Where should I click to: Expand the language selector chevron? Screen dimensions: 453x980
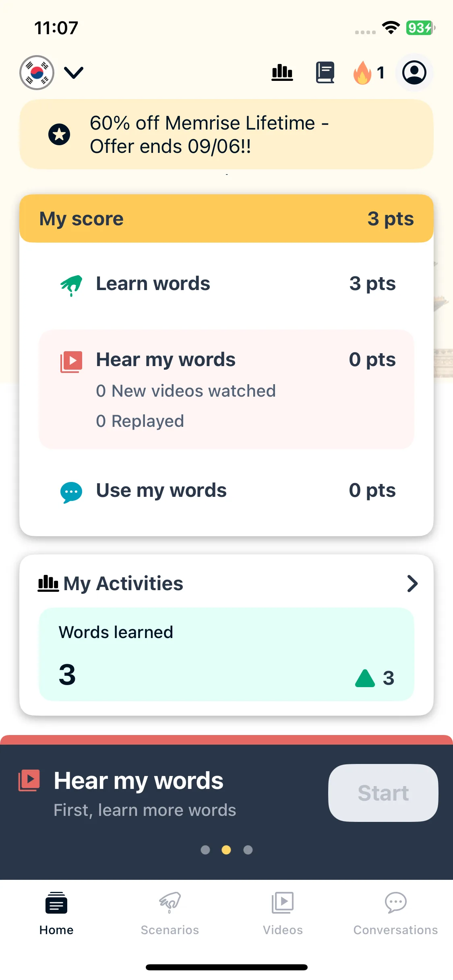tap(74, 73)
